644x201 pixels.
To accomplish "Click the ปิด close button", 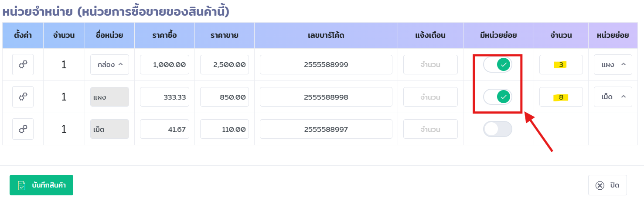I will coord(607,185).
